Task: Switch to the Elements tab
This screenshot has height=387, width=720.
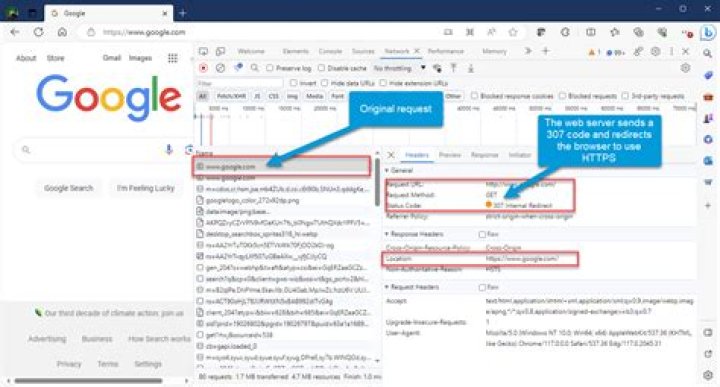Action: [x=295, y=51]
